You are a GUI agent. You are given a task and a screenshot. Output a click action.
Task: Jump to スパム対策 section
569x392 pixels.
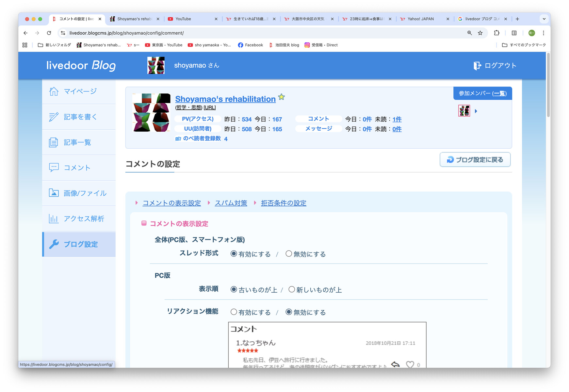pos(231,203)
